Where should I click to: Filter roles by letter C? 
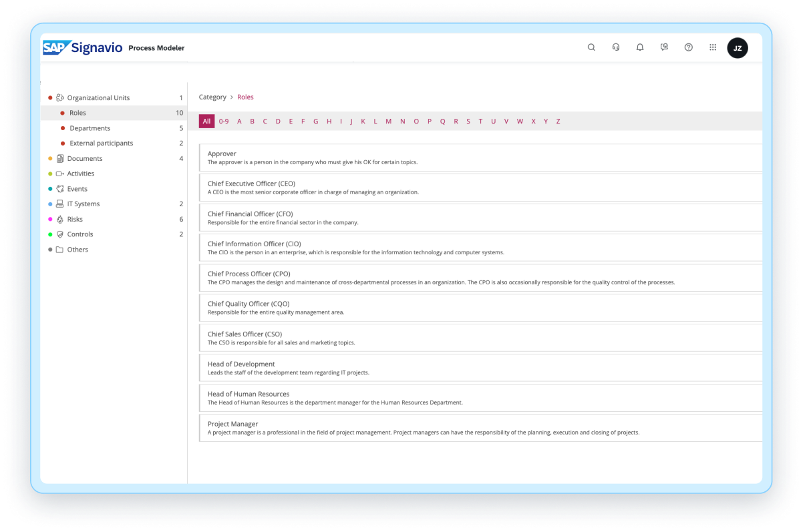pyautogui.click(x=265, y=121)
